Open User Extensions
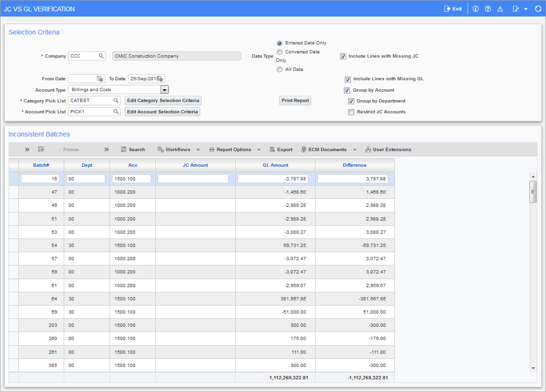The width and height of the screenshot is (546, 392). click(x=388, y=149)
